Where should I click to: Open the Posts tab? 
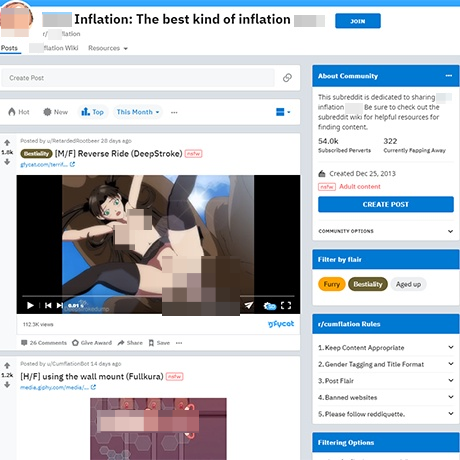[9, 48]
